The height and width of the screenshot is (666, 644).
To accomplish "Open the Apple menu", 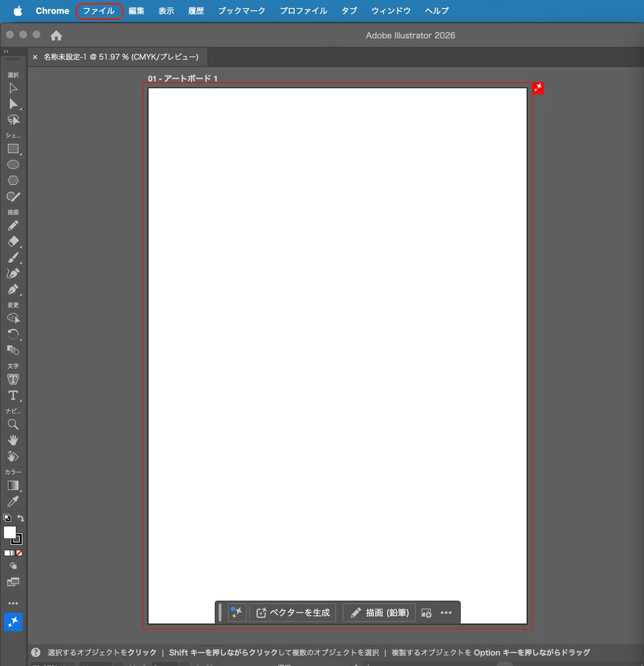I will point(18,11).
